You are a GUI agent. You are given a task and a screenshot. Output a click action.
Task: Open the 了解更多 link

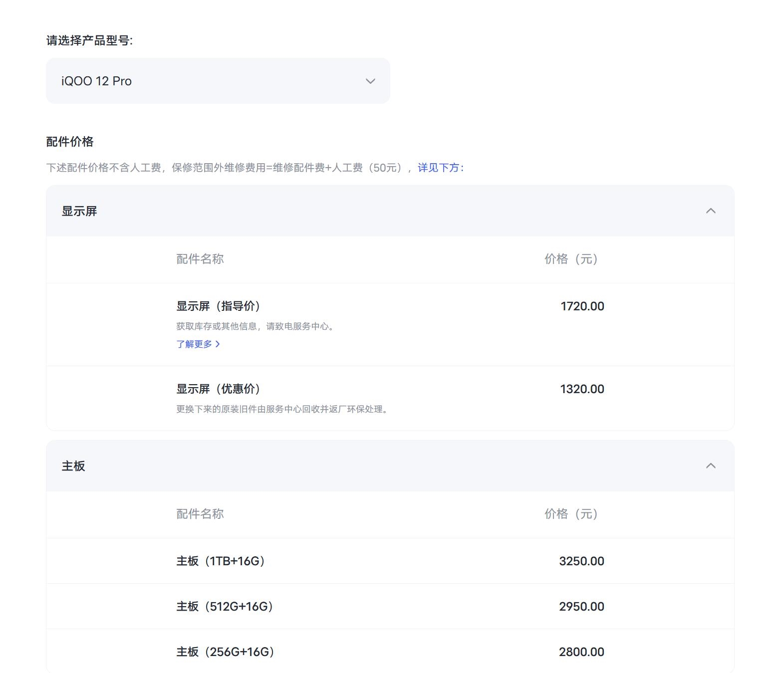click(x=194, y=344)
